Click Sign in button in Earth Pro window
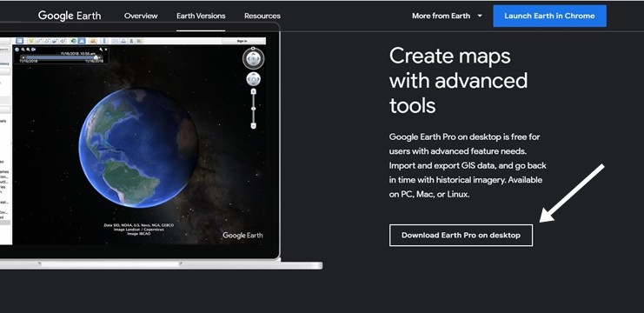This screenshot has width=644, height=313. pyautogui.click(x=242, y=41)
